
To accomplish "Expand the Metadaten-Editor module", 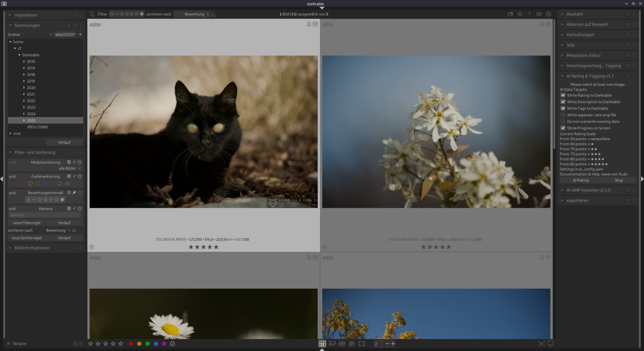I will point(583,55).
